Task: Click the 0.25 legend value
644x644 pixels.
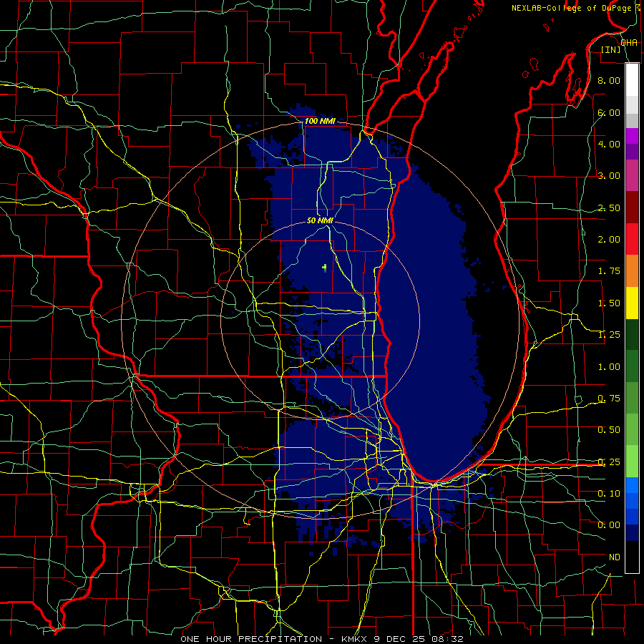Action: (x=609, y=462)
